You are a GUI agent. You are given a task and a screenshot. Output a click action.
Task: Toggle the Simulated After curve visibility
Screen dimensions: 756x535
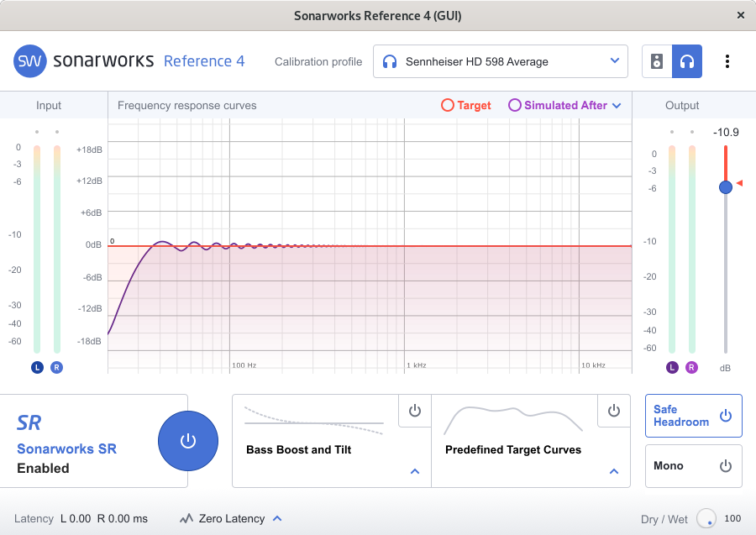pyautogui.click(x=558, y=105)
